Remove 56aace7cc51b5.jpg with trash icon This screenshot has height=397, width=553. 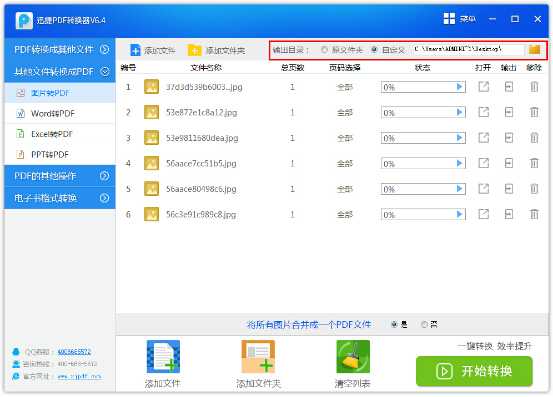pyautogui.click(x=534, y=163)
